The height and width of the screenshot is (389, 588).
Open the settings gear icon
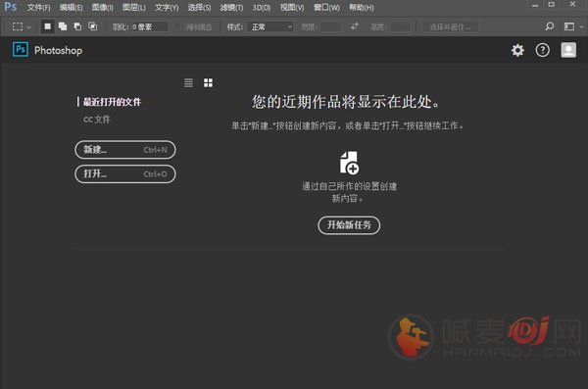point(517,50)
